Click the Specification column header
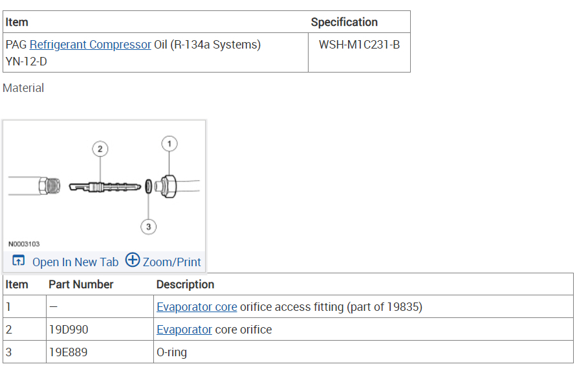This screenshot has width=588, height=375. pyautogui.click(x=344, y=22)
